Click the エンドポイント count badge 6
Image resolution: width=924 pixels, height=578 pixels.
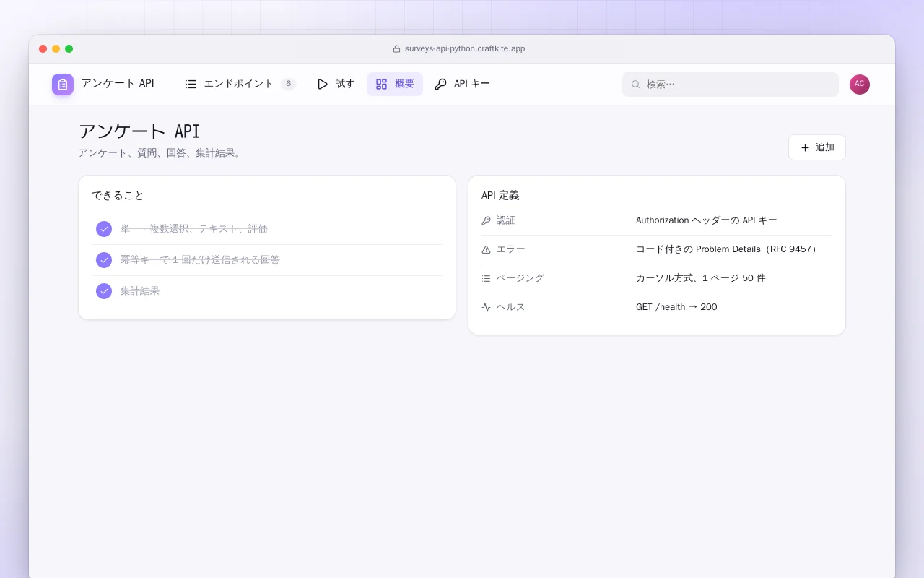tap(288, 84)
